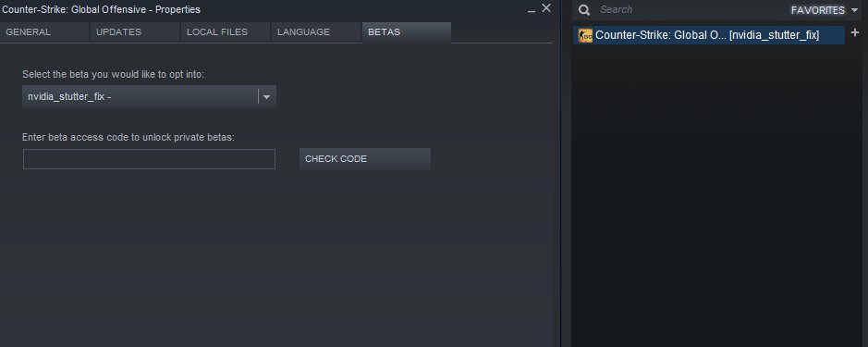Click the Counter-Strike game icon in favorites

pos(585,35)
